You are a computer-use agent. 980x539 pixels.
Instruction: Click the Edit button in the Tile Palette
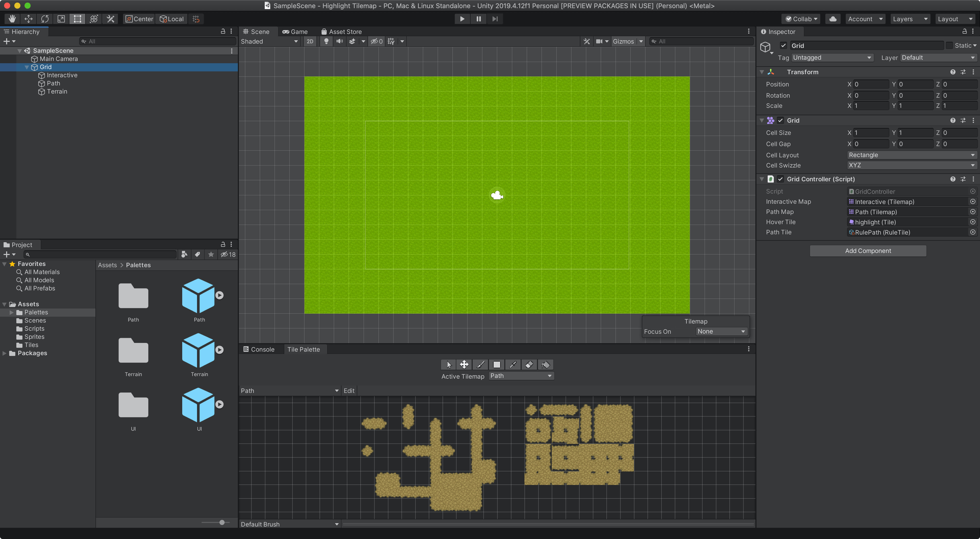(x=348, y=390)
